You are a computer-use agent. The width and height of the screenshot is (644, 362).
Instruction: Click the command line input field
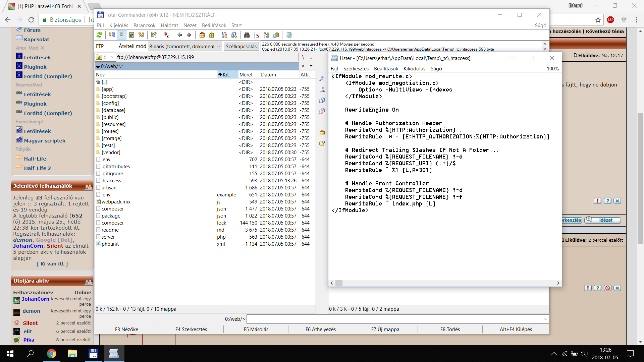pyautogui.click(x=394, y=319)
